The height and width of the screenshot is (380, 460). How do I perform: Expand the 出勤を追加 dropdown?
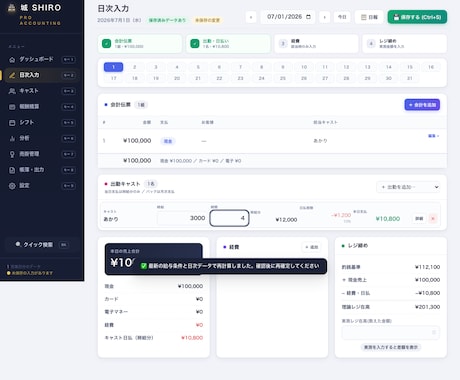[409, 187]
